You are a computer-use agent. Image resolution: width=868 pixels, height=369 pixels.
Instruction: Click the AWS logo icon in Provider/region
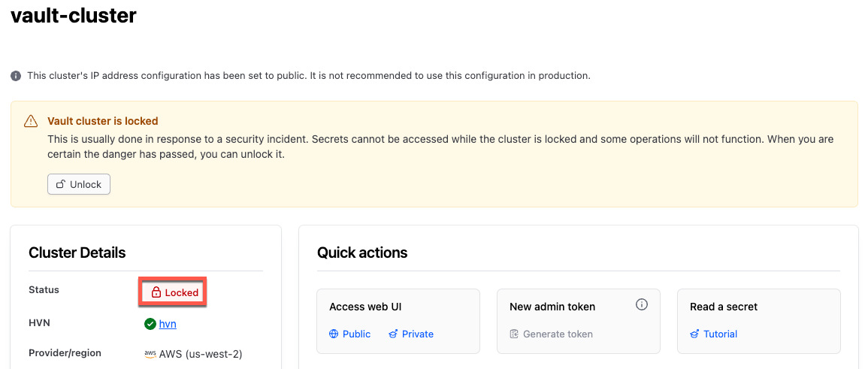click(x=150, y=354)
